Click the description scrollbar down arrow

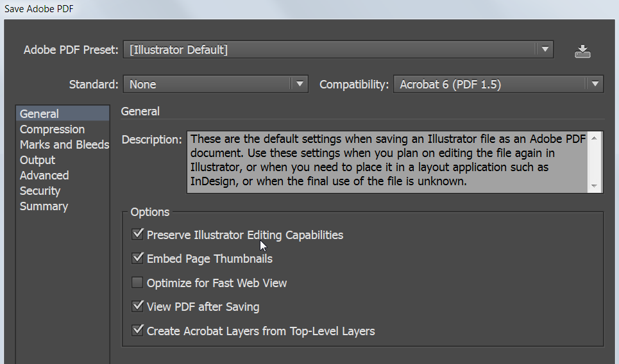(x=595, y=186)
